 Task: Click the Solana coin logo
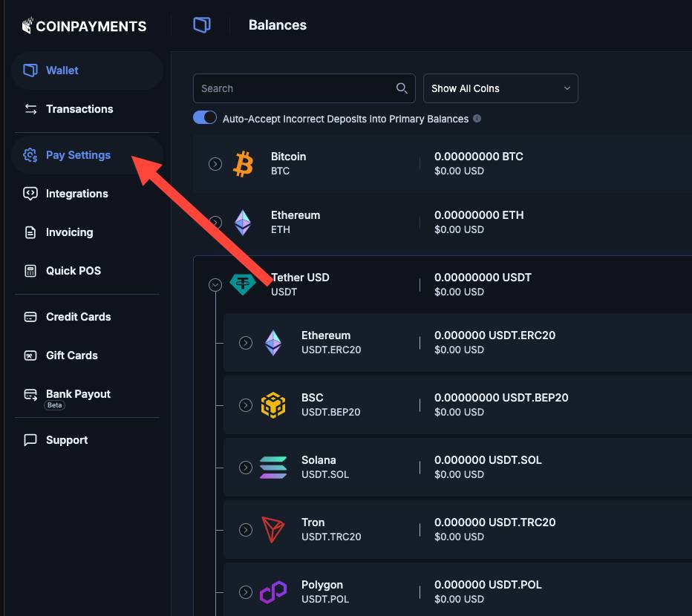(273, 468)
